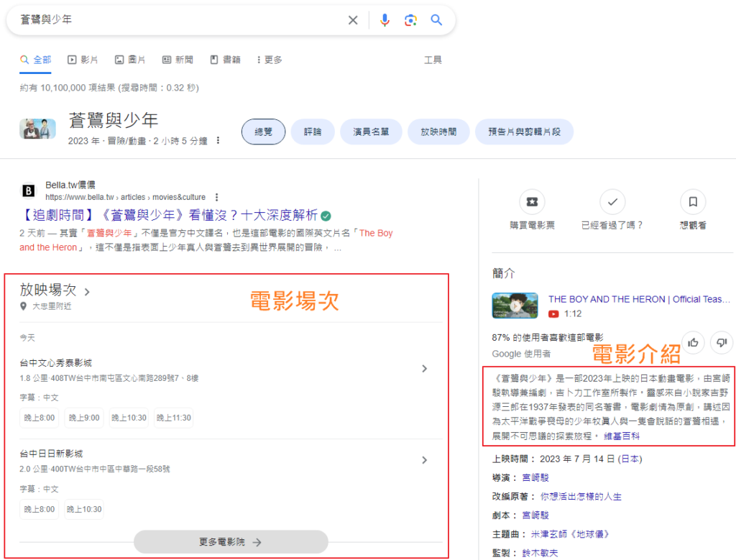Switch to the 新聞 tab
The image size is (736, 560).
178,60
